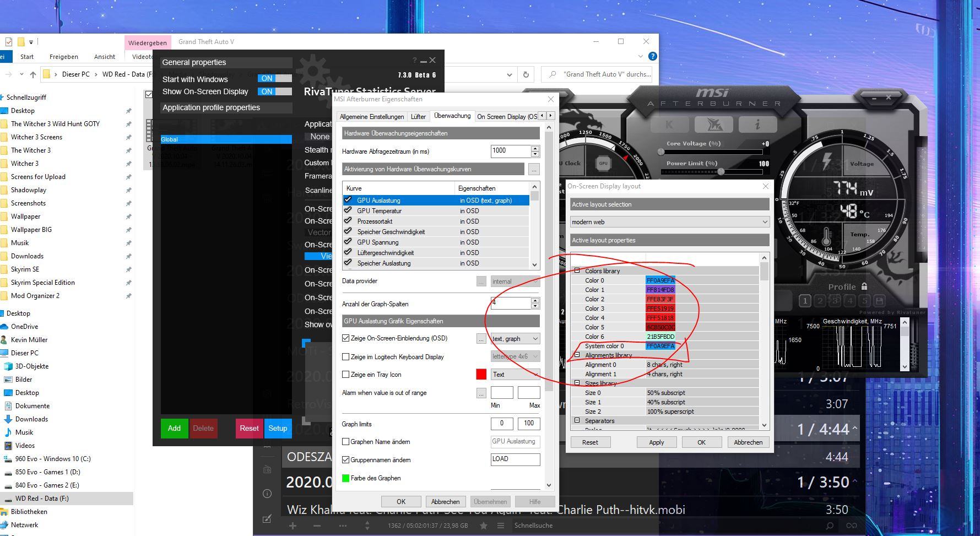The width and height of the screenshot is (980, 536).
Task: Select Afterburner profile slot 4
Action: [x=849, y=301]
